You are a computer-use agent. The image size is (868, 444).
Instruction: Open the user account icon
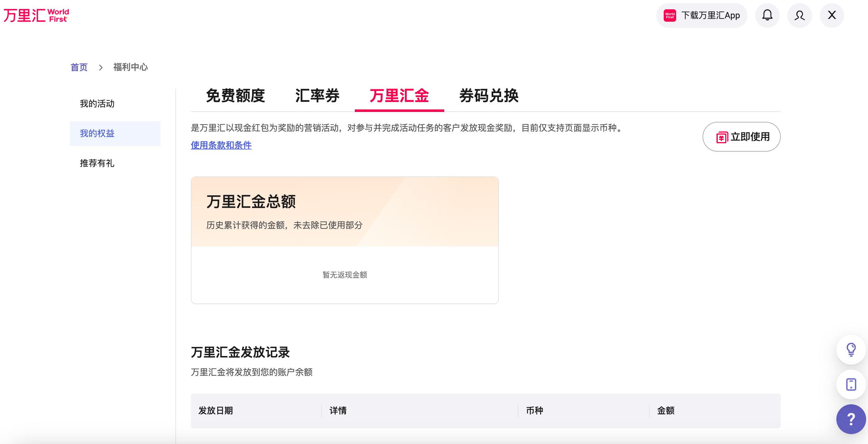(x=799, y=16)
